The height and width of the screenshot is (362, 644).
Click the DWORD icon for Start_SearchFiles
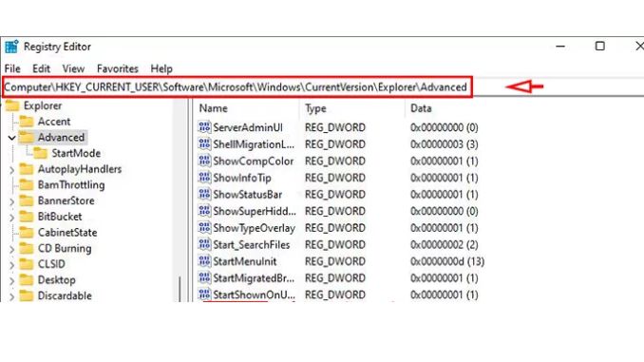point(204,244)
